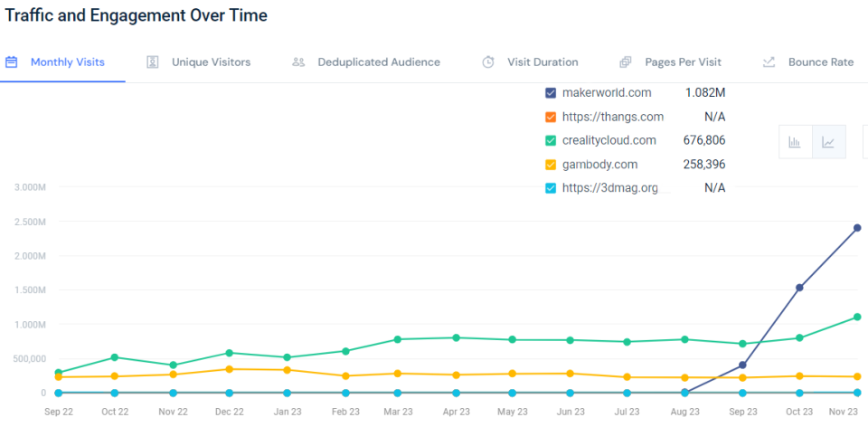
Task: Open the Unique Visitors tab
Action: pyautogui.click(x=211, y=62)
